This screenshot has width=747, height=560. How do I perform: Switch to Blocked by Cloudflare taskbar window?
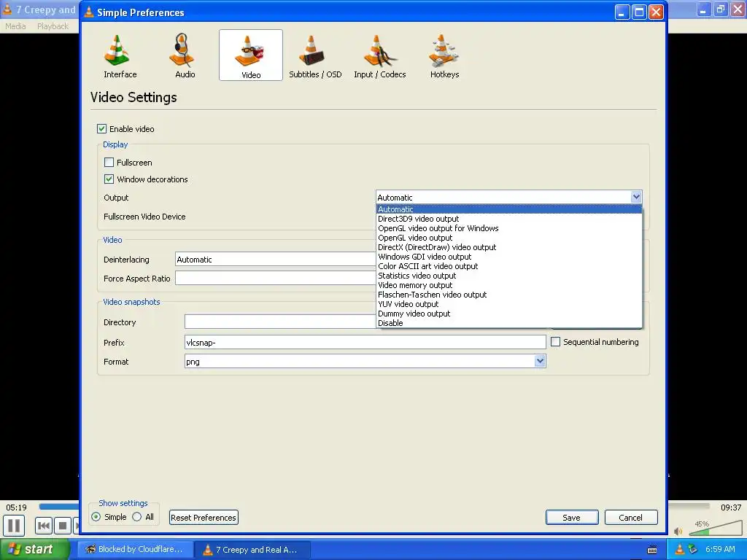point(135,550)
